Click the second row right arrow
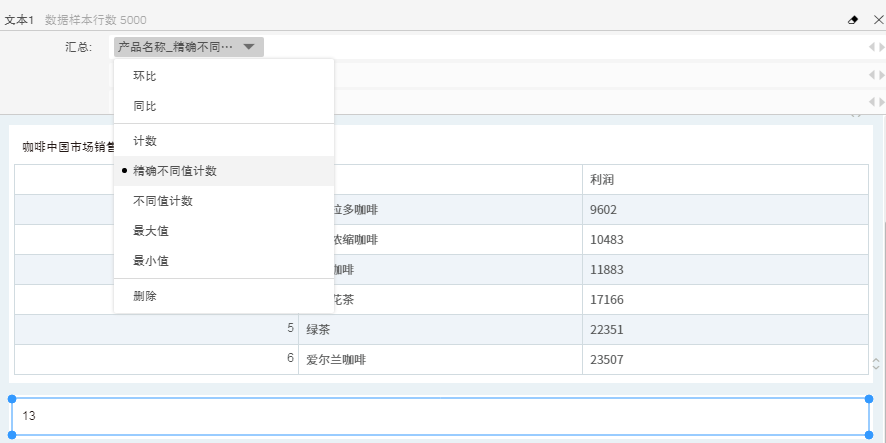The width and height of the screenshot is (886, 443). click(880, 75)
